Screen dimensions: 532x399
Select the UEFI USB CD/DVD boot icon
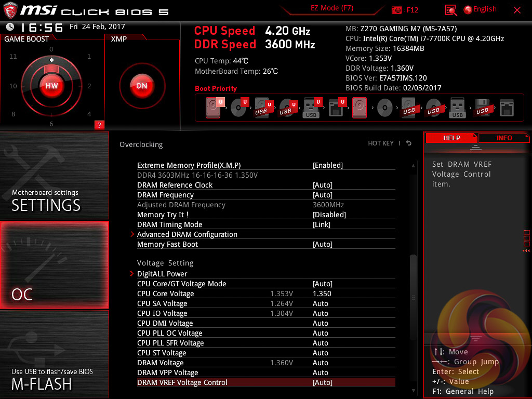(x=288, y=108)
